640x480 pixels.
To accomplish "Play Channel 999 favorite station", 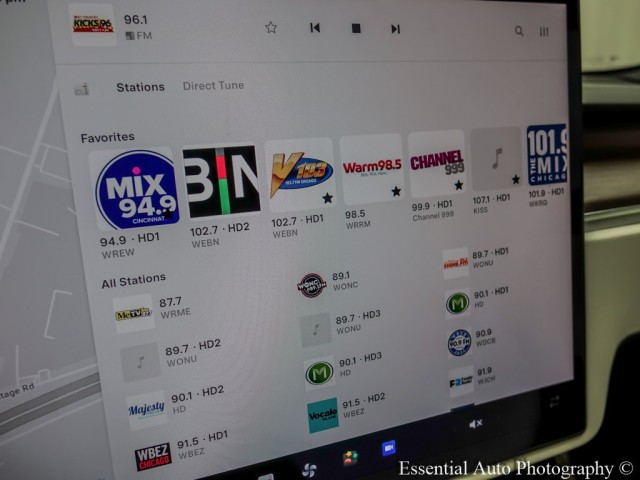I will 437,164.
